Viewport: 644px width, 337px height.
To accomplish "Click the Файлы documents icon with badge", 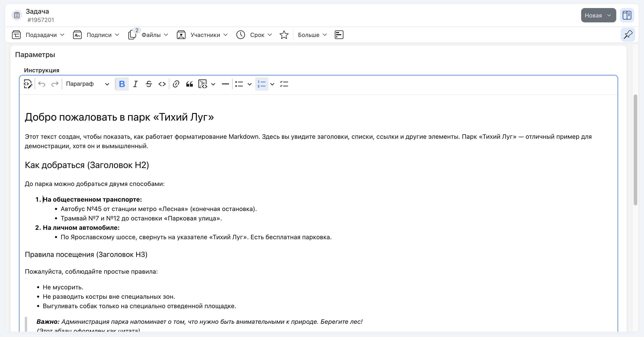I will pos(132,34).
